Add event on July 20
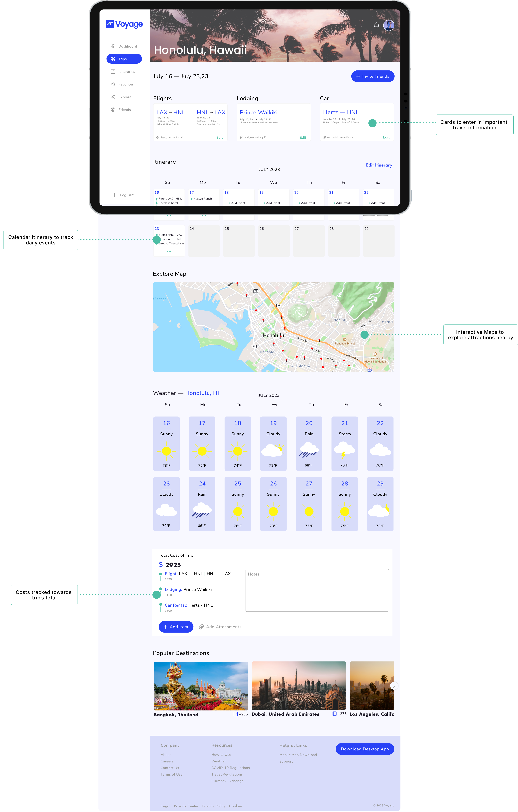The width and height of the screenshot is (518, 812). pos(307,203)
